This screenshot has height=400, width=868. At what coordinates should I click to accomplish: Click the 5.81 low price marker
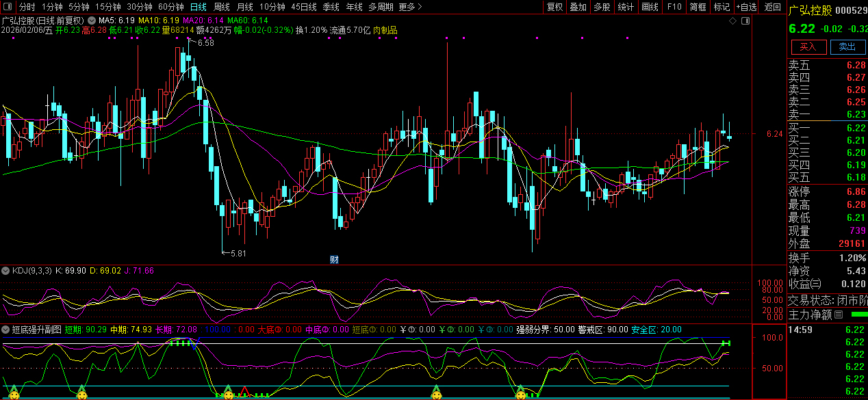click(238, 254)
